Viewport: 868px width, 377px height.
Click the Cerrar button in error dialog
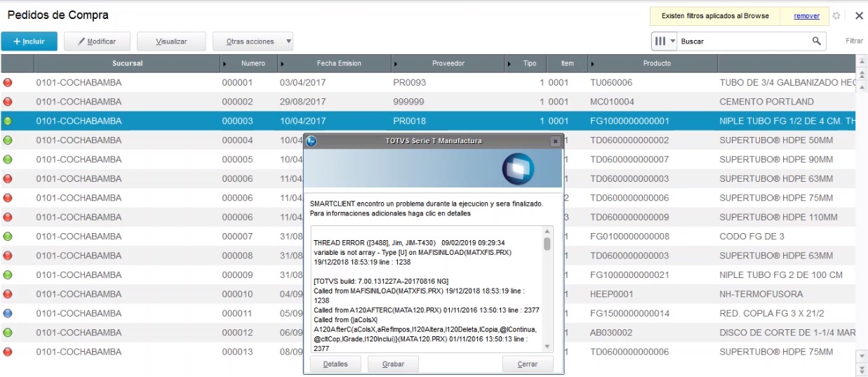coord(528,364)
